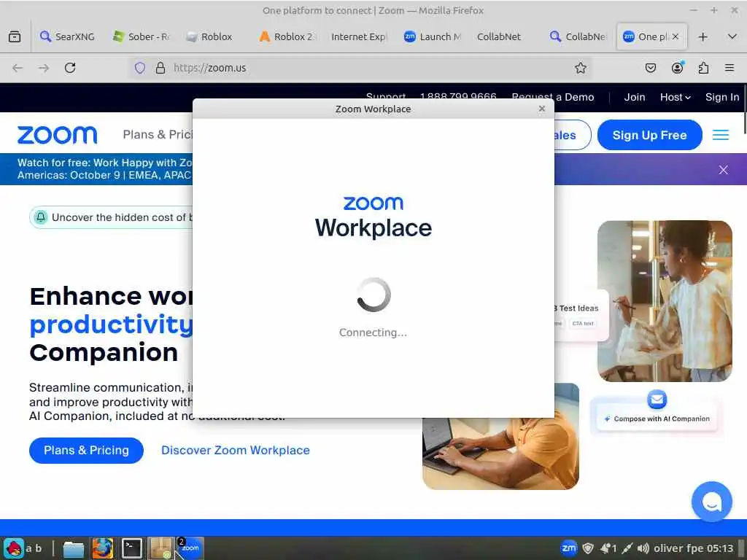Open the tracking protection shield icon
Viewport: 747px width, 560px height.
tap(139, 68)
